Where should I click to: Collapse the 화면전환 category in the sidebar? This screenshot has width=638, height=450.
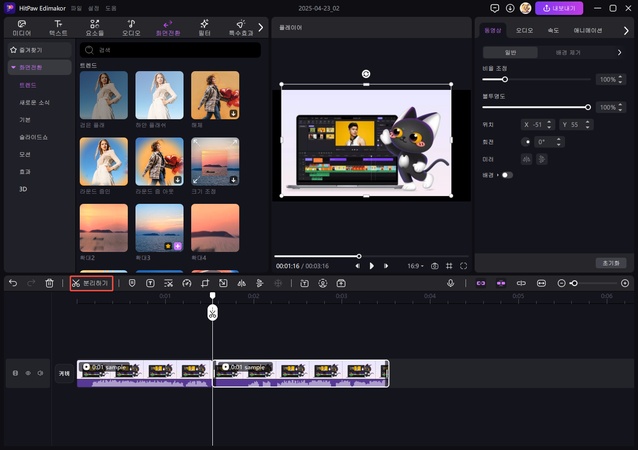13,67
